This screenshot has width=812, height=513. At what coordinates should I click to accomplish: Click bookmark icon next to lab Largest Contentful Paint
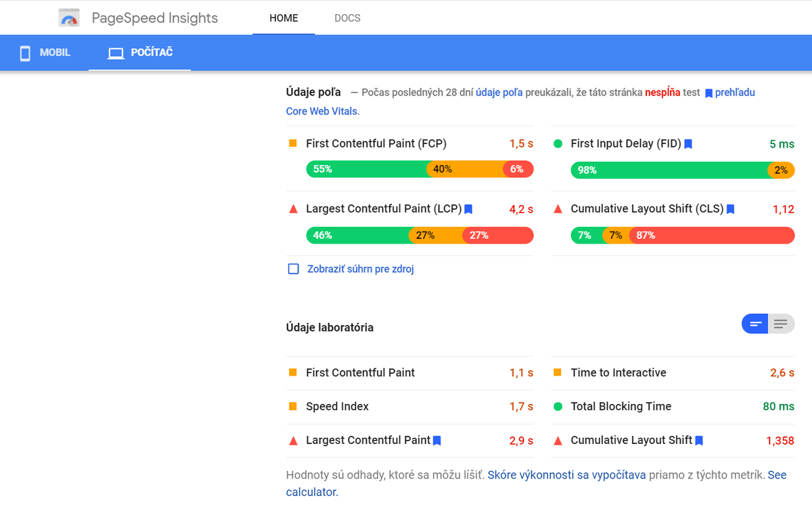(x=437, y=441)
